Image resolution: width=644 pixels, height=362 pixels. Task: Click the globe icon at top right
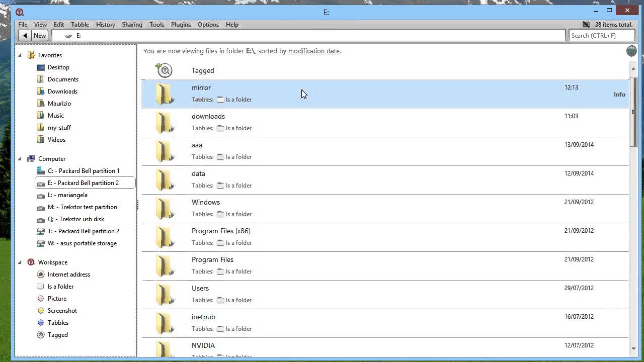point(631,51)
